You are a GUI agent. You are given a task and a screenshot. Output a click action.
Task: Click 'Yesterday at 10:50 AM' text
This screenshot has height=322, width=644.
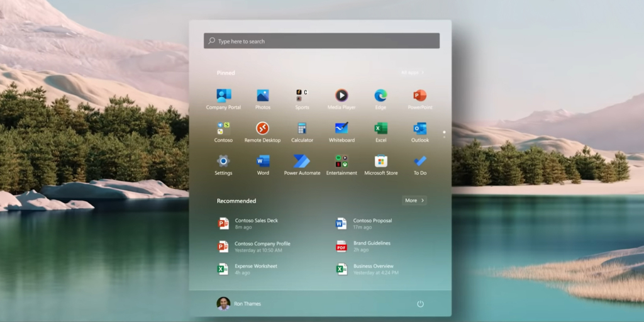(x=258, y=250)
